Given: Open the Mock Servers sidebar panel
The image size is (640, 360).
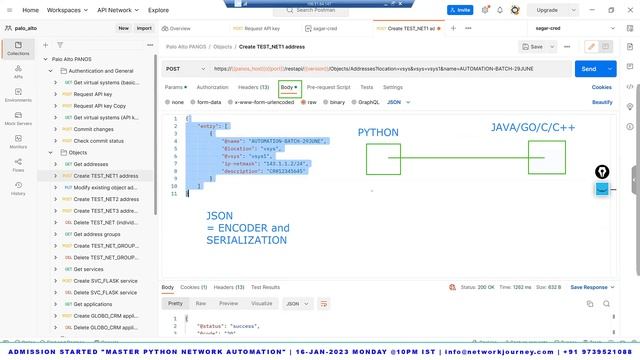Looking at the screenshot, I should 18,118.
